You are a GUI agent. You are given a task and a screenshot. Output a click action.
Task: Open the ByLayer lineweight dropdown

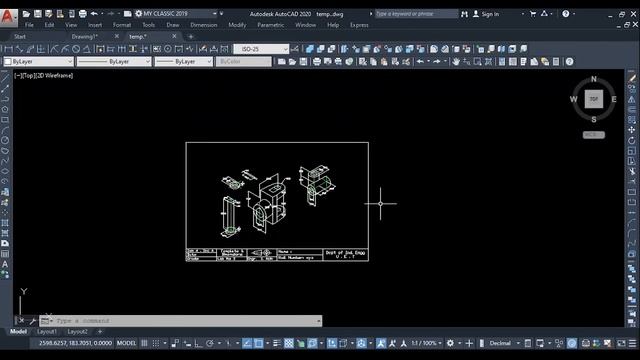[x=184, y=62]
